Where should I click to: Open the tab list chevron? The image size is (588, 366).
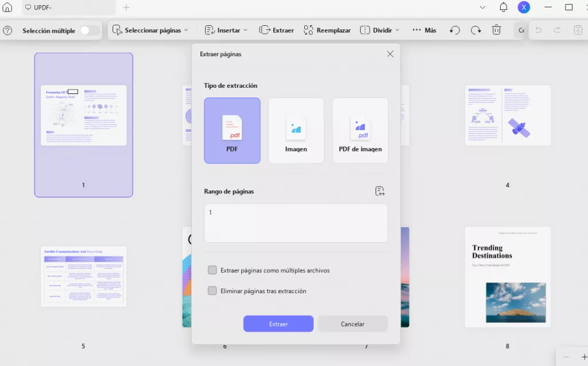[x=482, y=7]
